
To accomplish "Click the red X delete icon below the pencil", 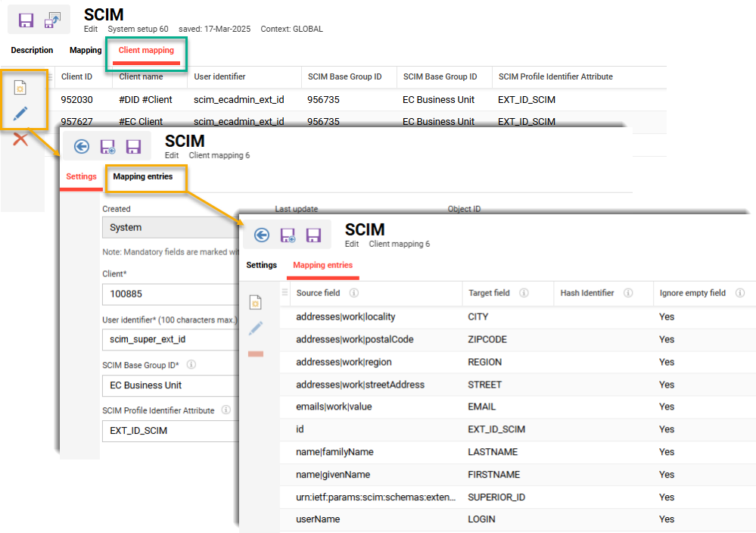I will pyautogui.click(x=21, y=139).
